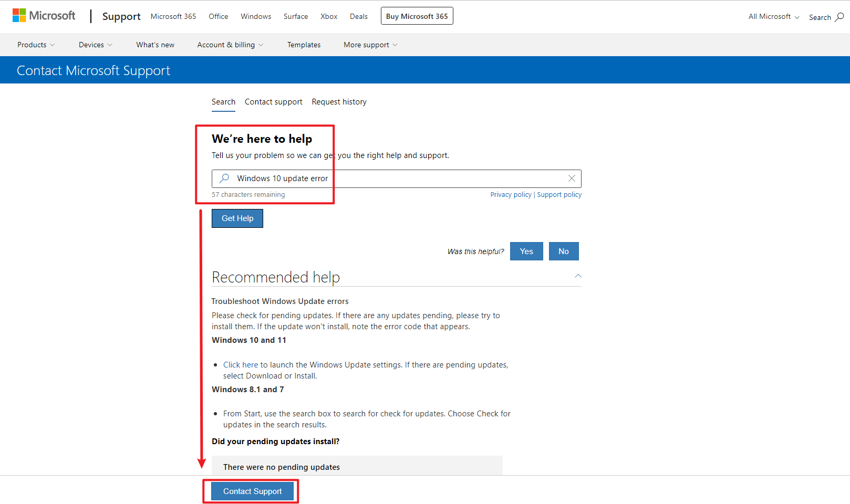Image resolution: width=850 pixels, height=504 pixels.
Task: Open the Request history tab
Action: [x=339, y=102]
